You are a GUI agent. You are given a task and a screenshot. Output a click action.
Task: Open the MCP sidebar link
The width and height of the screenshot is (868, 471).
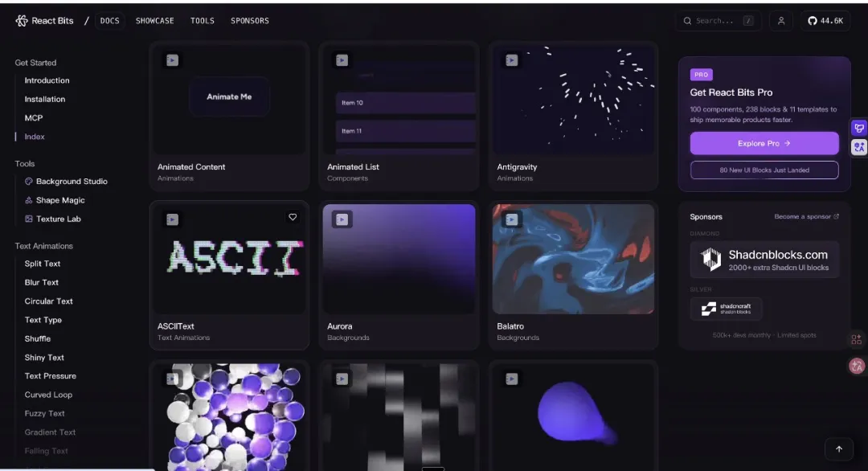pos(34,118)
